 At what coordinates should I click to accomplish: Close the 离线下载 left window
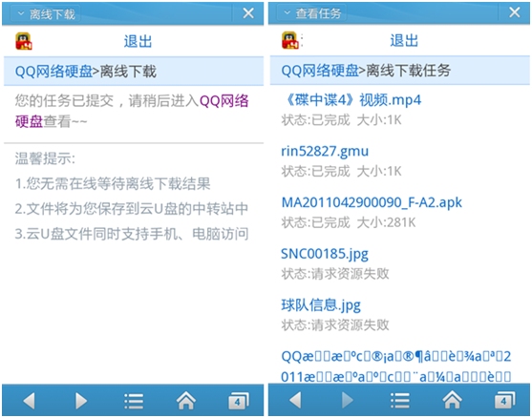pos(248,13)
